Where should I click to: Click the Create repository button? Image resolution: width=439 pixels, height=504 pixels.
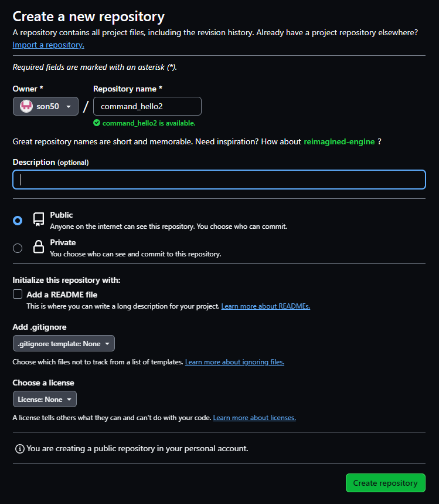coord(385,483)
